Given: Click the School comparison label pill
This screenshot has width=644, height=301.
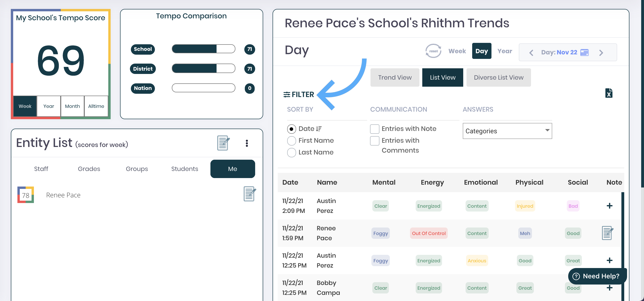Looking at the screenshot, I should [143, 49].
